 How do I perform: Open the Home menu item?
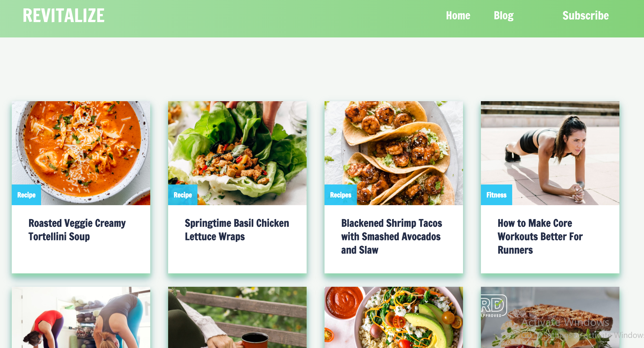click(x=458, y=15)
